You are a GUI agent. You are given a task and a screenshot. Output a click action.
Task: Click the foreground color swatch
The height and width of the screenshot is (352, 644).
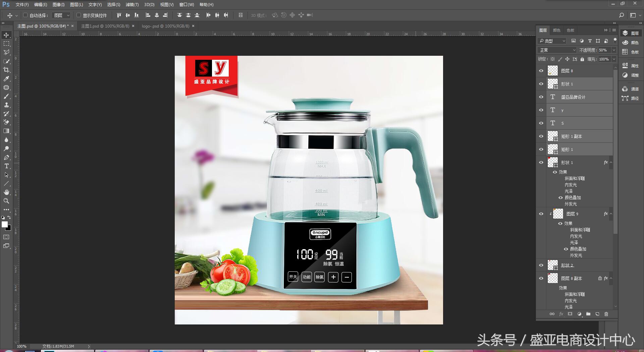5,224
